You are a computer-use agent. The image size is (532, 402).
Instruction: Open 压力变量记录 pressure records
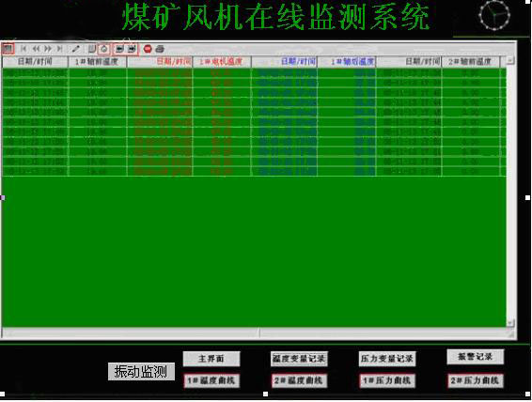[387, 359]
